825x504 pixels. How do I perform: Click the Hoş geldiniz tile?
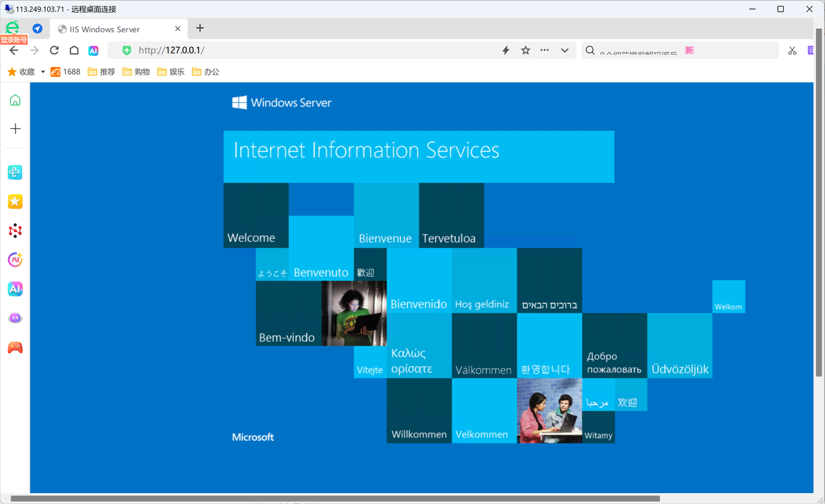pyautogui.click(x=484, y=281)
